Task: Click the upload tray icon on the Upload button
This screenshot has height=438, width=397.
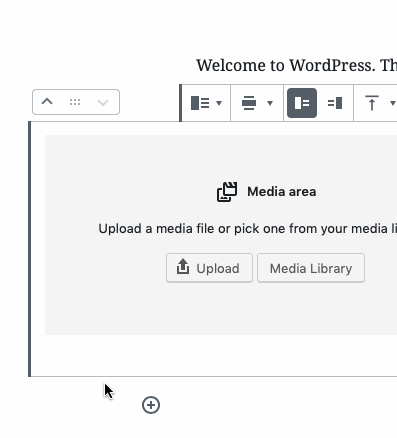Action: [x=183, y=267]
